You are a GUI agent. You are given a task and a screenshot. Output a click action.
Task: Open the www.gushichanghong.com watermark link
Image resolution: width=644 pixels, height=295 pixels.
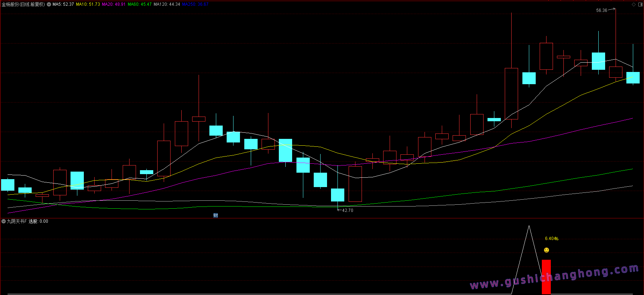pyautogui.click(x=554, y=277)
